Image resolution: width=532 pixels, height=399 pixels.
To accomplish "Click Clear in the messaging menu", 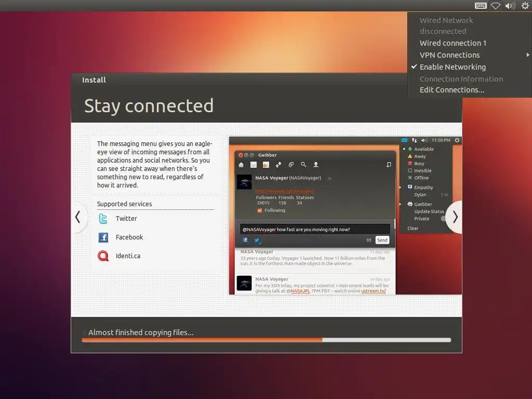I will tap(413, 229).
